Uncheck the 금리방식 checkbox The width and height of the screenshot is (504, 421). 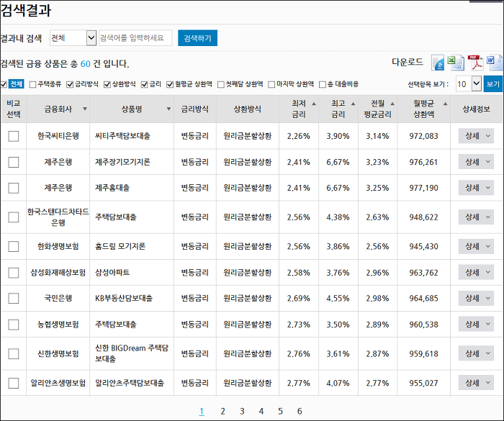70,84
